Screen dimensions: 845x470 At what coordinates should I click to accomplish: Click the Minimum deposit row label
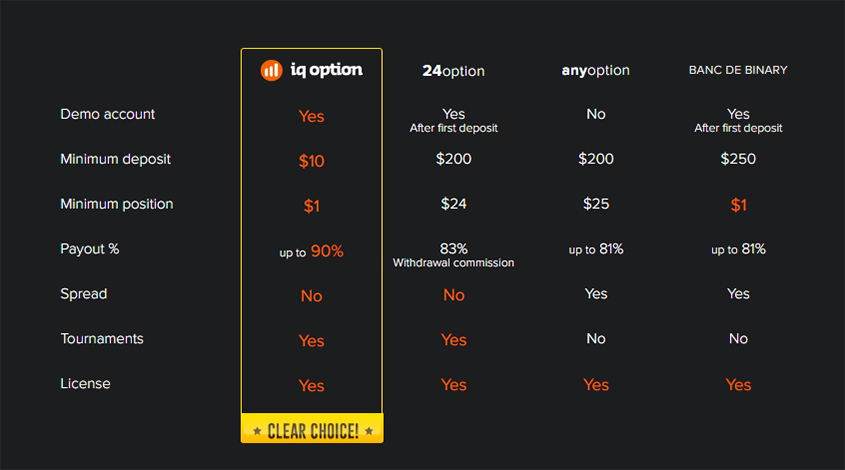(115, 160)
